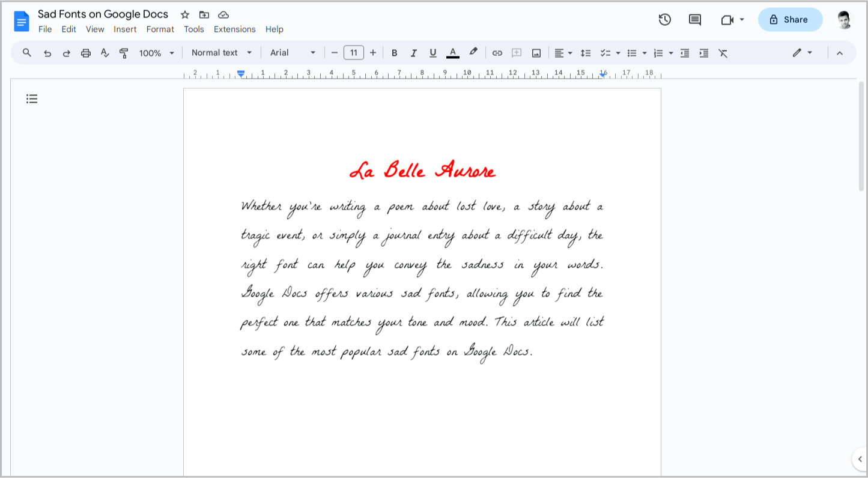Click the Share button
This screenshot has width=868, height=478.
pos(790,19)
